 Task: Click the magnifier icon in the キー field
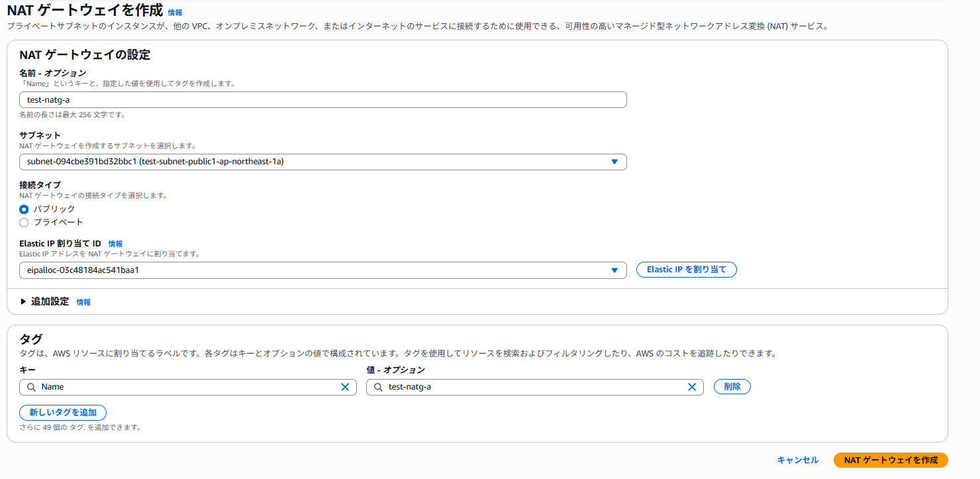click(x=31, y=387)
